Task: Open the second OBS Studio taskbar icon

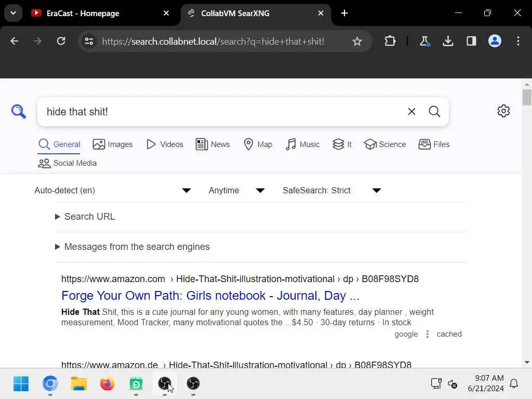Action: 193,384
